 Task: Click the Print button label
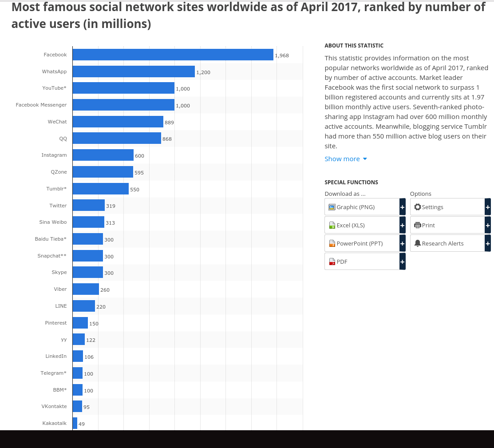(428, 225)
